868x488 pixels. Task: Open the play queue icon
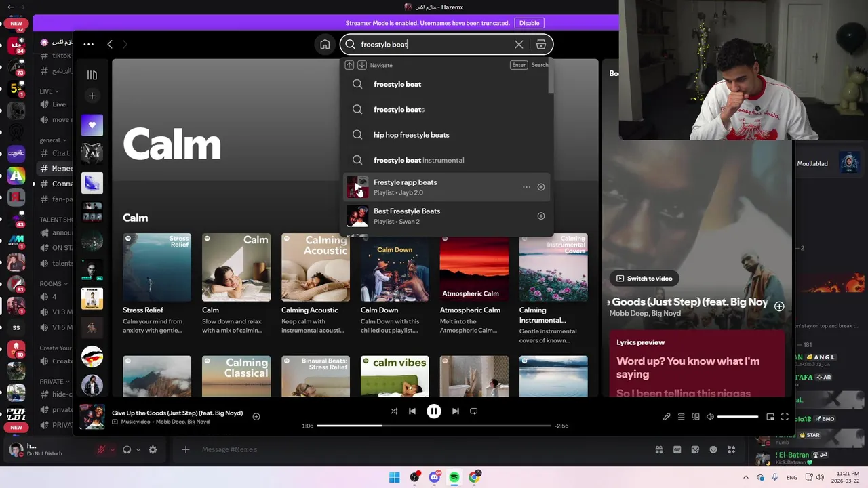click(681, 417)
